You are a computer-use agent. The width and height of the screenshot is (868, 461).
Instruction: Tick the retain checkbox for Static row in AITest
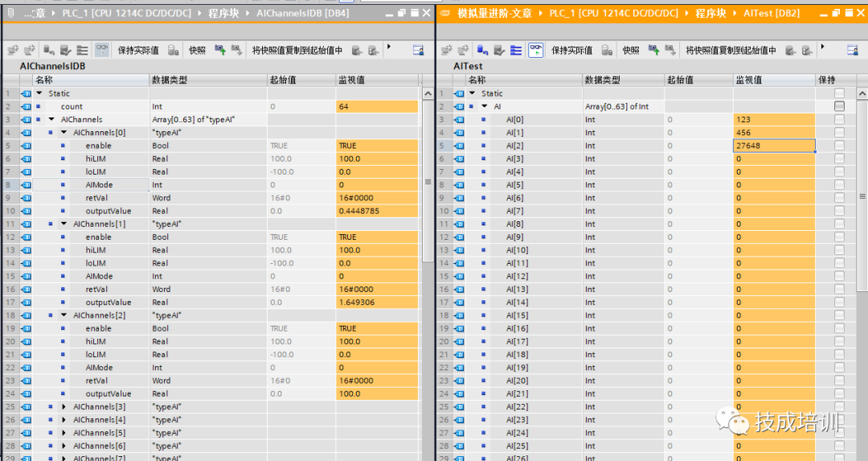[x=839, y=93]
